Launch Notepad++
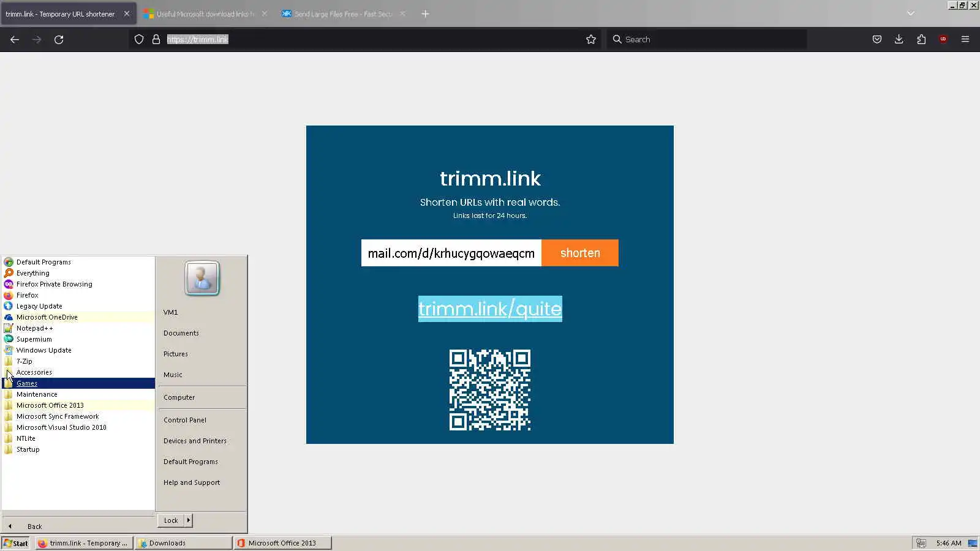The image size is (980, 551). coord(78,328)
